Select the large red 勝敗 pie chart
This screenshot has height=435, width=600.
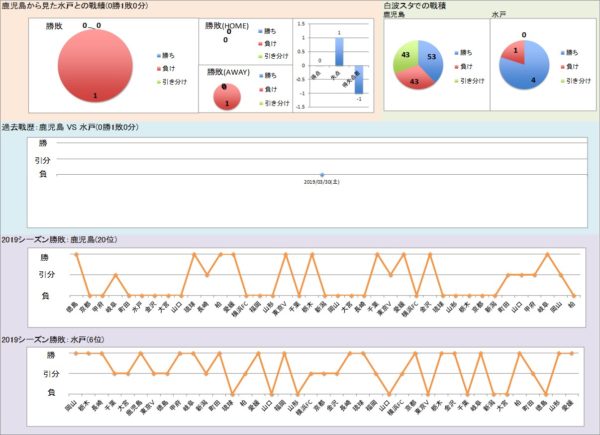coord(95,65)
